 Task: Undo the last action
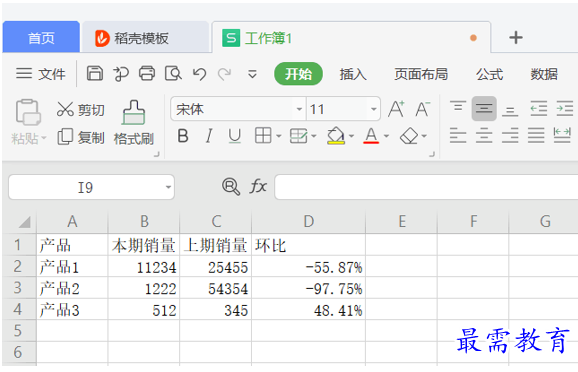click(199, 74)
